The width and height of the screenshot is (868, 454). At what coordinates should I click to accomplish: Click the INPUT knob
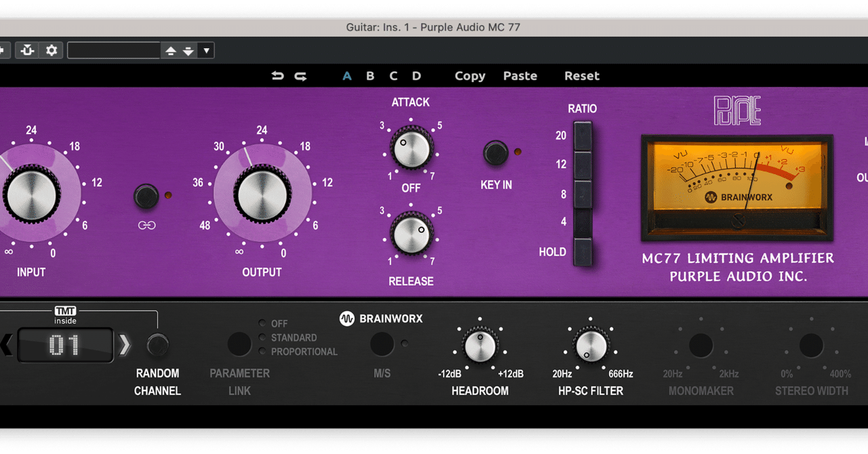(x=32, y=194)
